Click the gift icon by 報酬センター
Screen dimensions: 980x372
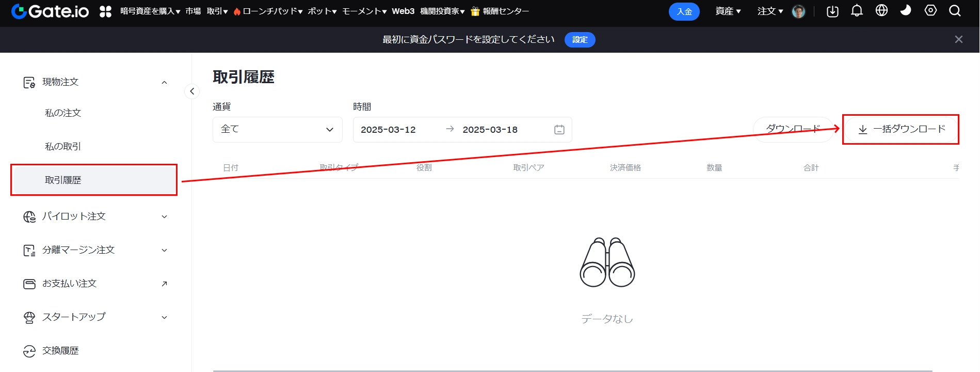[x=475, y=11]
